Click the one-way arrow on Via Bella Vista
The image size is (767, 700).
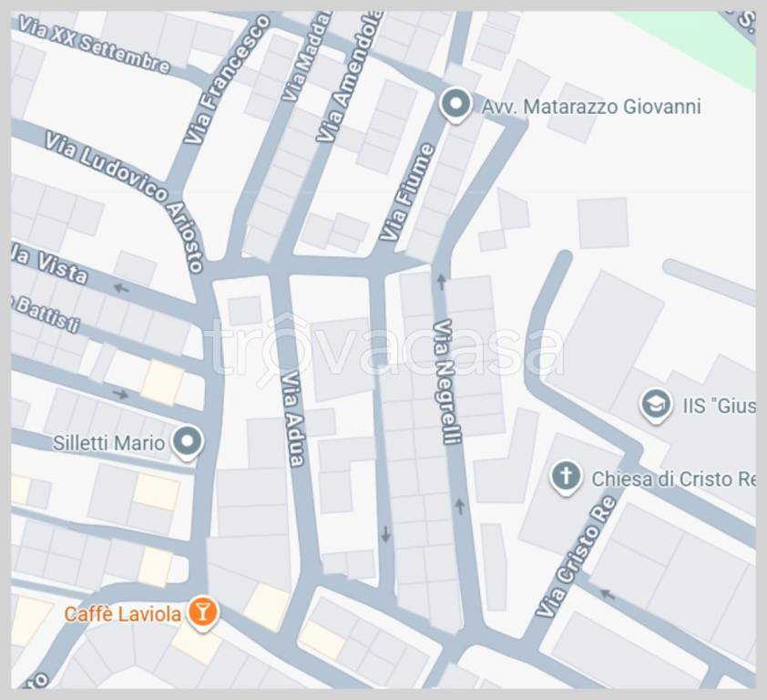120,288
